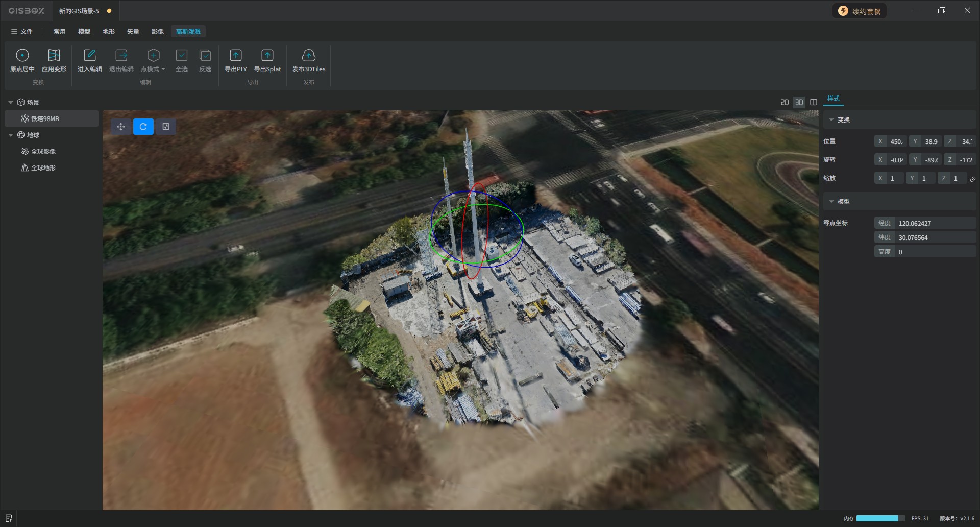
Task: Click the 续约套餐 renew plan button
Action: (860, 11)
